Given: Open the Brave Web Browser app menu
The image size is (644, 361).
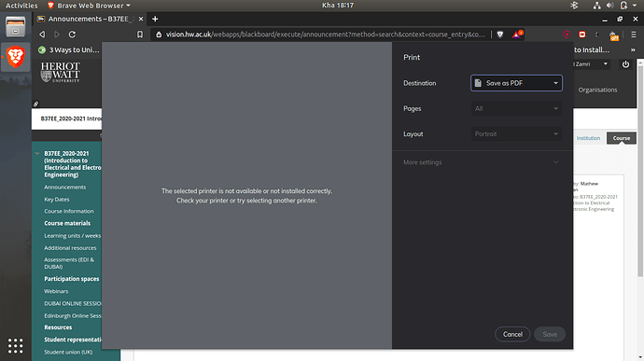Looking at the screenshot, I should [x=89, y=6].
